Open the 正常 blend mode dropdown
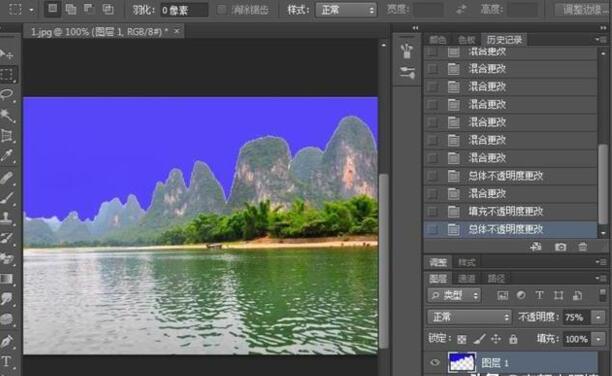Image resolution: width=612 pixels, height=376 pixels. tap(469, 317)
